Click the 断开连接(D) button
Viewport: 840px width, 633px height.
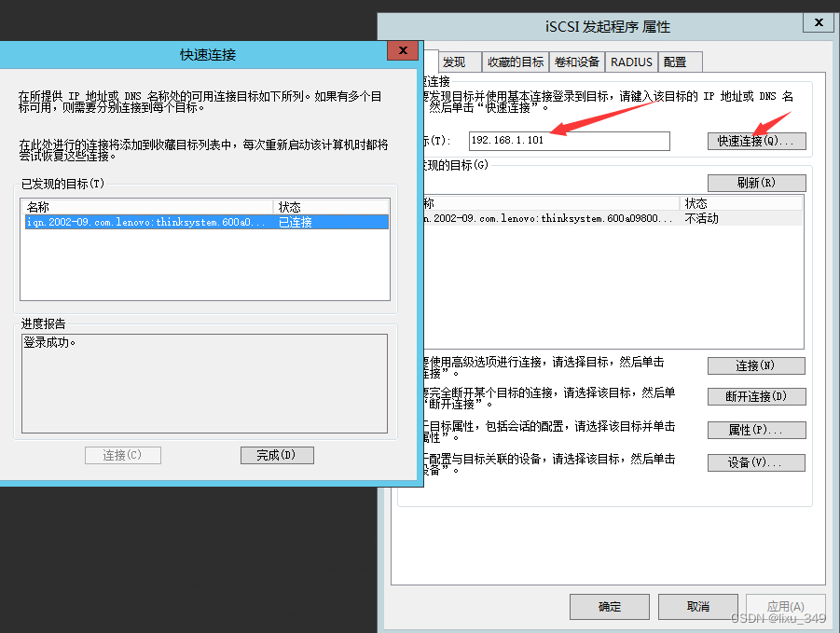click(x=756, y=396)
